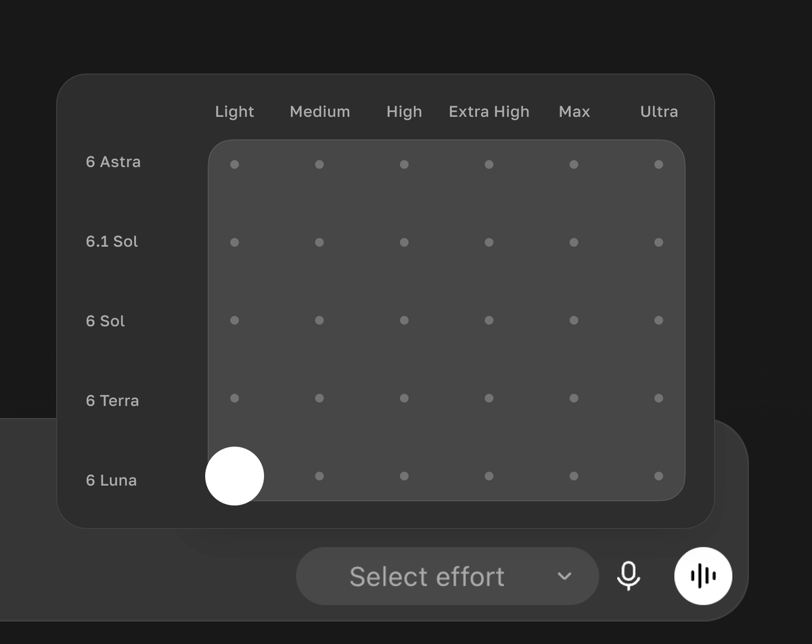This screenshot has width=812, height=644.
Task: Move selection to 6 Luna Extra High dot
Action: click(x=489, y=476)
